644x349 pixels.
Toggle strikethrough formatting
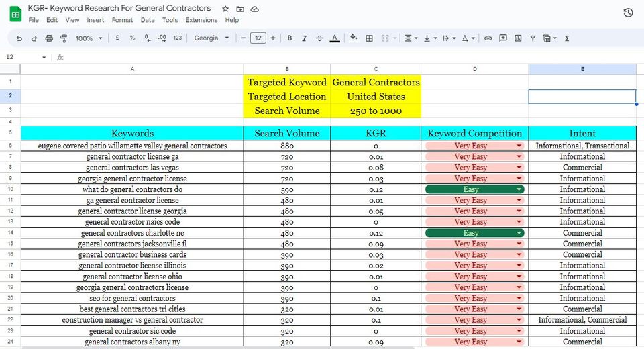click(319, 38)
